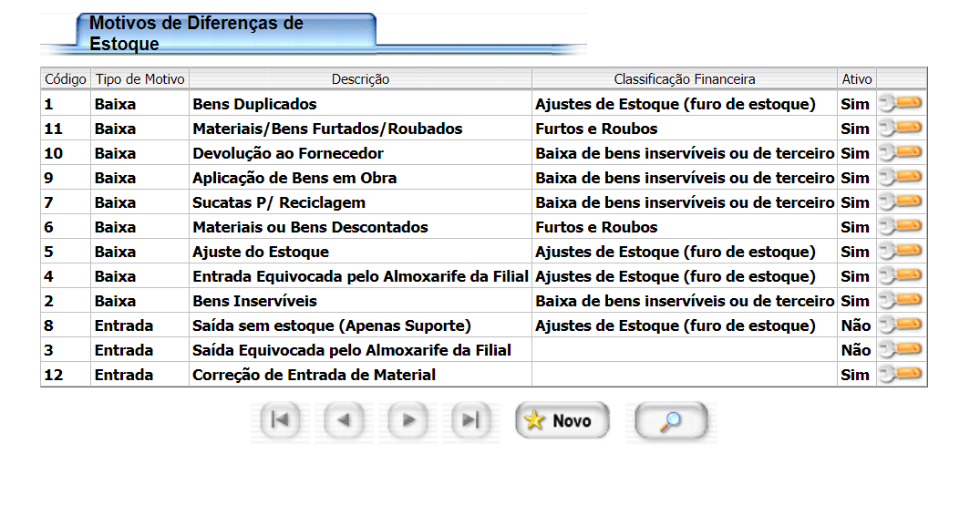The image size is (980, 506).
Task: Edit the Devolução ao Fornecedor record
Action: [x=901, y=152]
